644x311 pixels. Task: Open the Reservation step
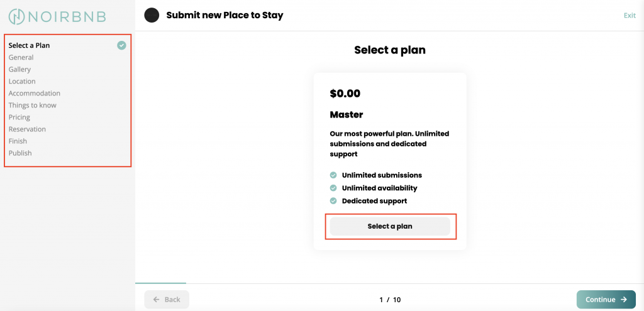tap(27, 129)
